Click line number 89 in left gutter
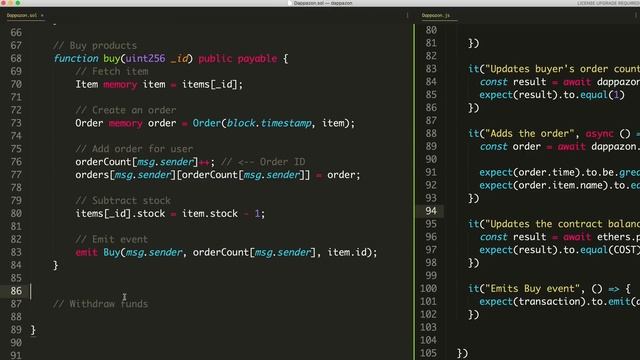The image size is (640, 360). pyautogui.click(x=16, y=330)
